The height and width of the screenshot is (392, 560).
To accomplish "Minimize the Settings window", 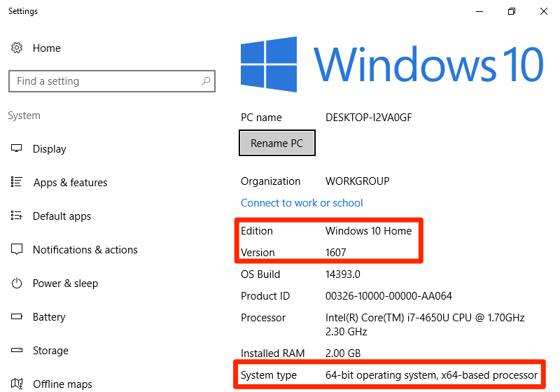I will [479, 11].
